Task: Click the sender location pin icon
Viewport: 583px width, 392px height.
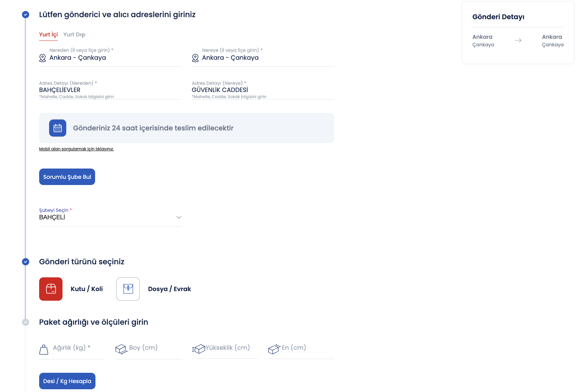Action: (43, 58)
